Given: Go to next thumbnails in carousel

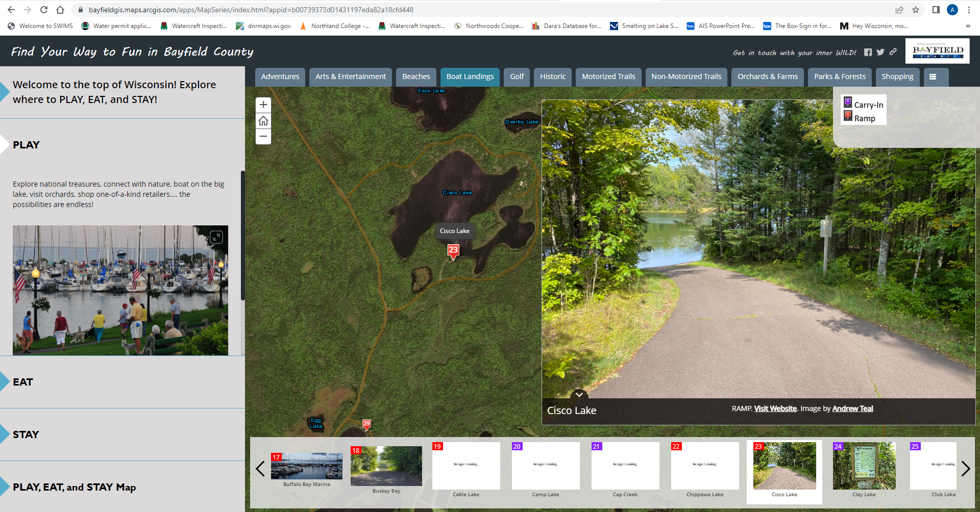Looking at the screenshot, I should pos(965,469).
